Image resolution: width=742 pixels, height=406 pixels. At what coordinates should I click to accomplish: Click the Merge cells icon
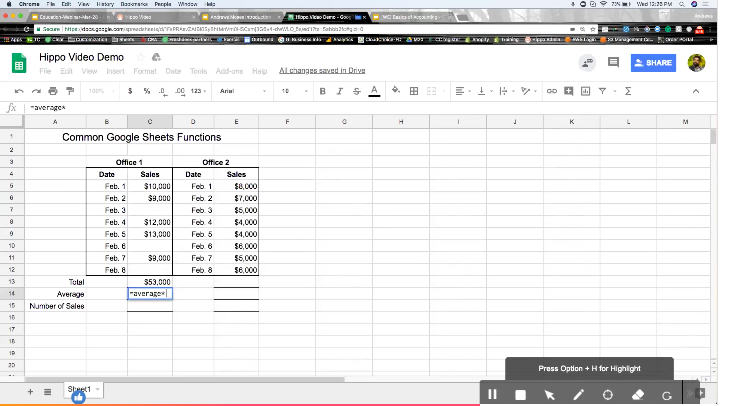click(x=431, y=91)
